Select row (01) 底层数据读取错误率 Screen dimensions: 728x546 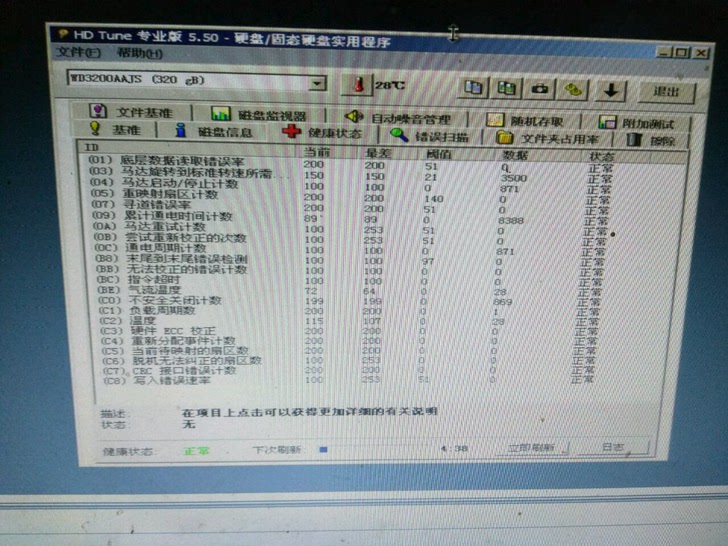(x=383, y=164)
